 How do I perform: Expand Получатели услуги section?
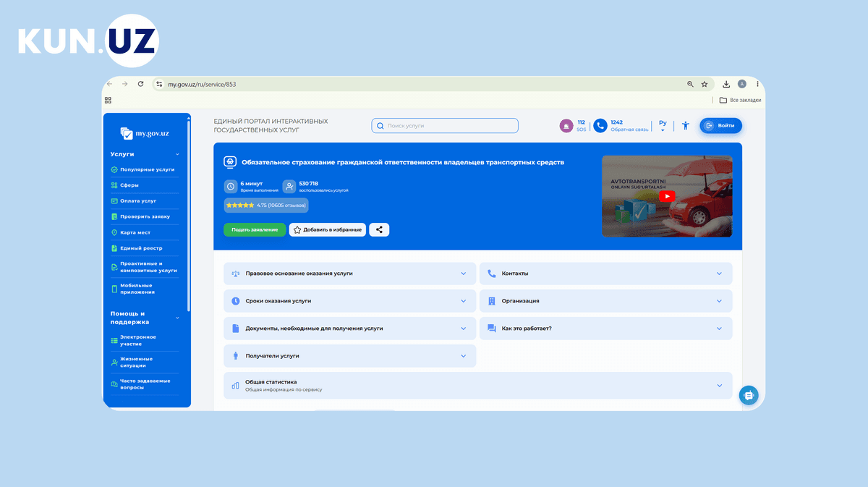coord(350,355)
